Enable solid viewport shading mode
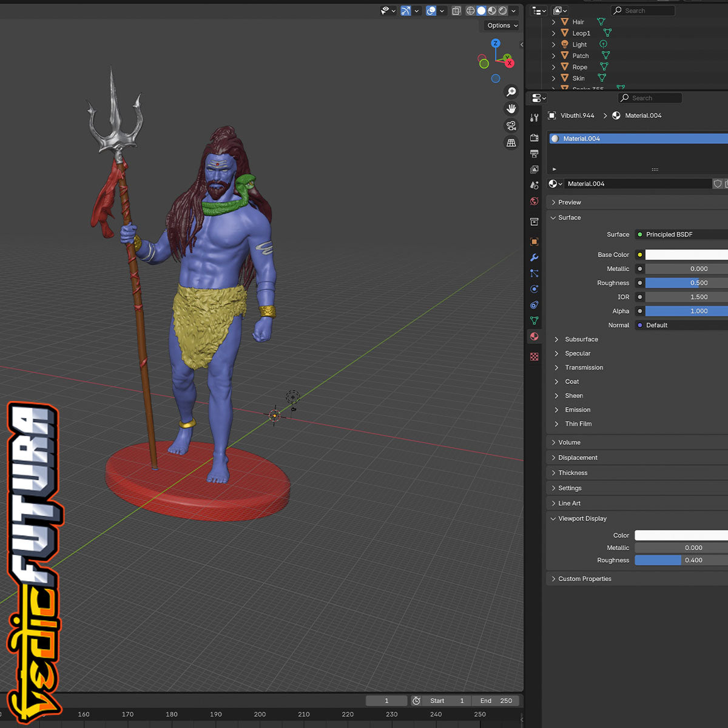This screenshot has height=728, width=728. [481, 11]
